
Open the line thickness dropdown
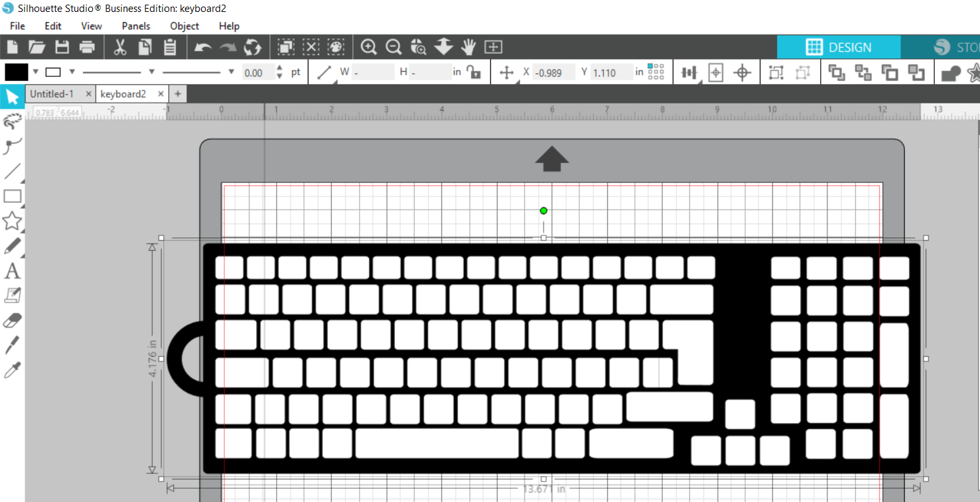230,72
